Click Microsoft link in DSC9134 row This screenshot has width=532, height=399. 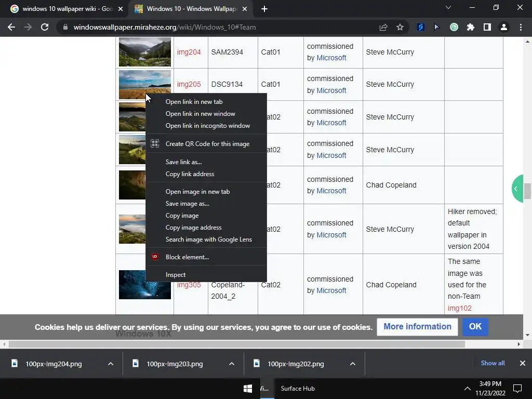pos(331,90)
